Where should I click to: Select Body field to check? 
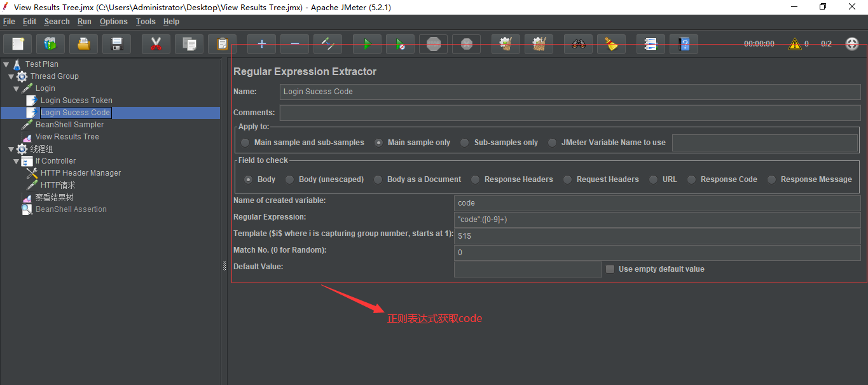[259, 179]
